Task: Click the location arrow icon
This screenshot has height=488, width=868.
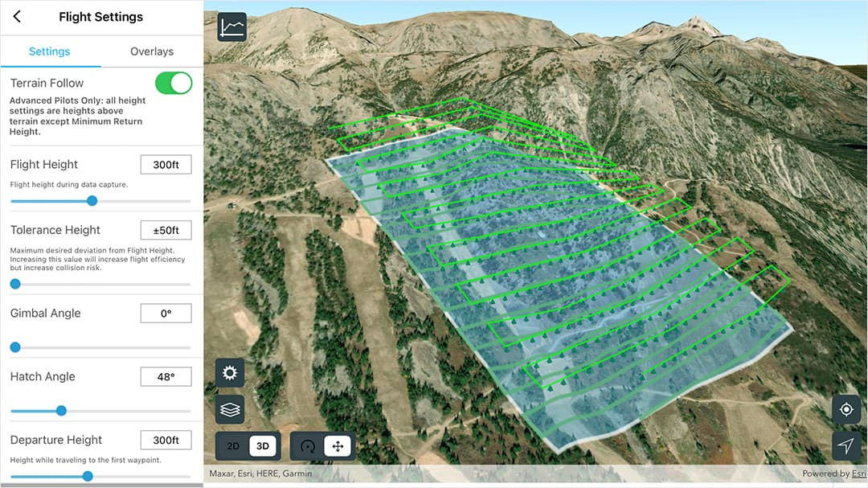Action: point(846,447)
